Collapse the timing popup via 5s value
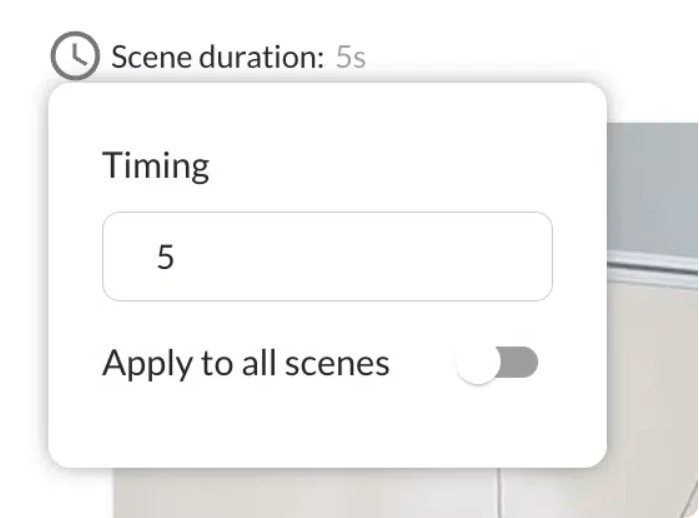 point(350,57)
